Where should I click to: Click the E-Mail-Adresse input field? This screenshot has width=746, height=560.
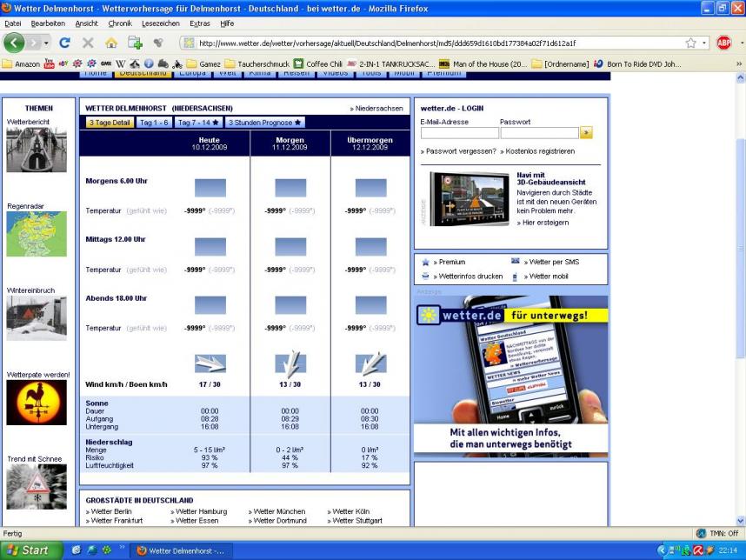pyautogui.click(x=459, y=133)
